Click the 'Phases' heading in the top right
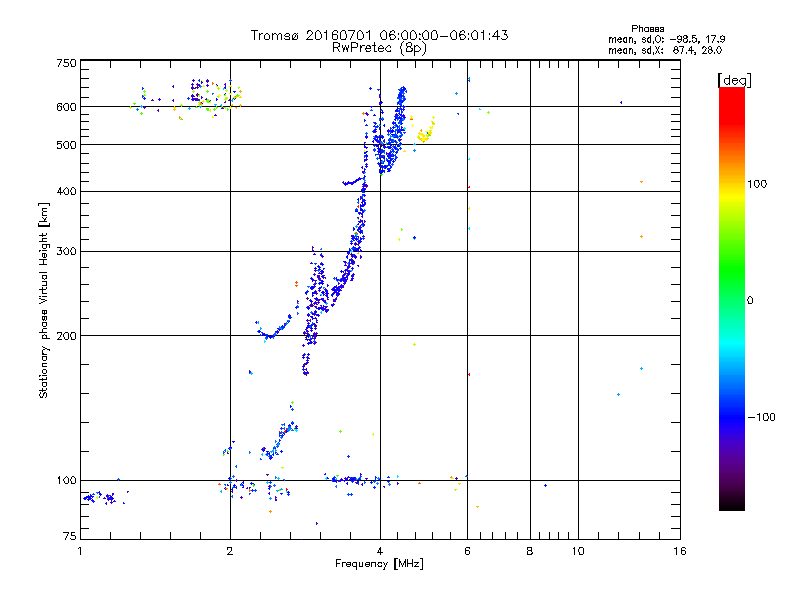 pyautogui.click(x=647, y=29)
